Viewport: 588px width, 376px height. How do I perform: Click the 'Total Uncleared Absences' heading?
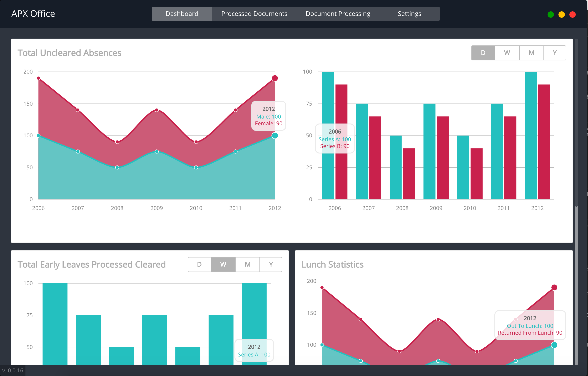click(69, 53)
